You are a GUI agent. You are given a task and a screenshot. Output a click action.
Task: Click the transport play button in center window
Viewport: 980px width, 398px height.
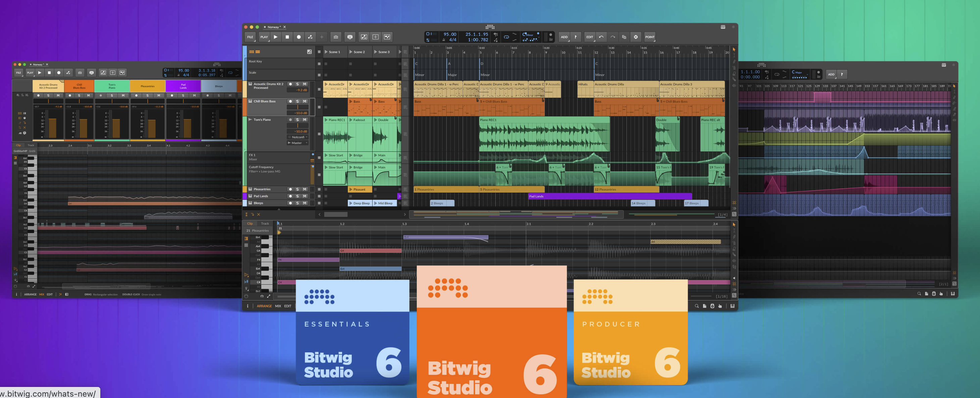[276, 37]
